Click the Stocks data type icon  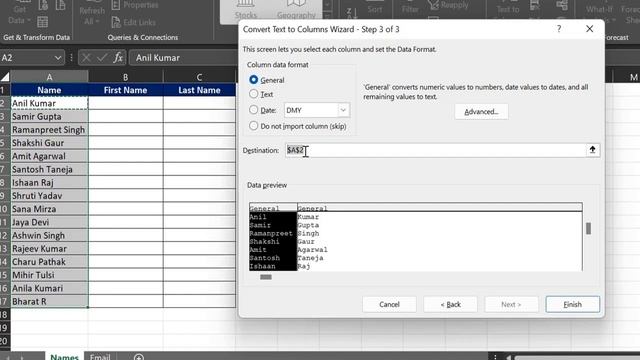coord(246,10)
